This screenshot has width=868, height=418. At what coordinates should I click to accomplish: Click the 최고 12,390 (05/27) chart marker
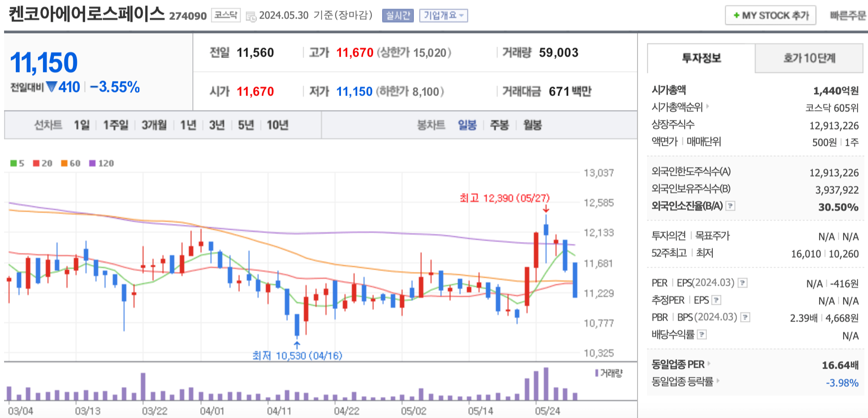(x=504, y=198)
